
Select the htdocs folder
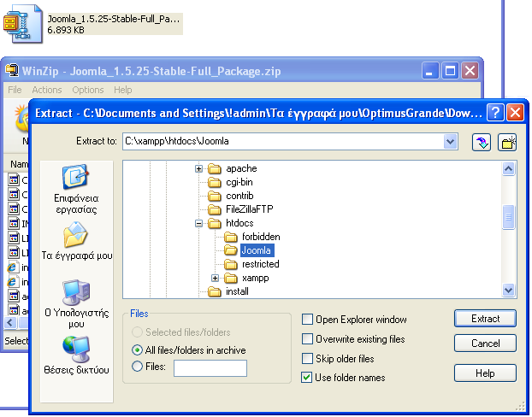231,223
